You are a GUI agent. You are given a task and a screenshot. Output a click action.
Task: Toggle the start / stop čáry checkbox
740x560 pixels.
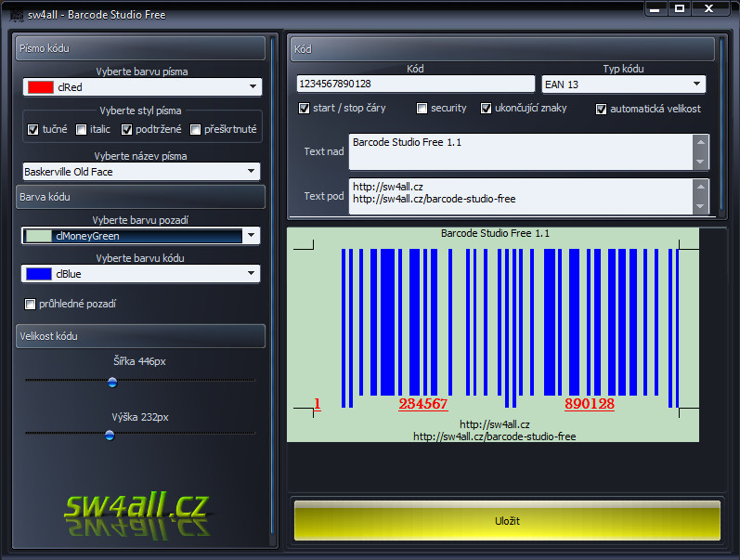[x=304, y=109]
